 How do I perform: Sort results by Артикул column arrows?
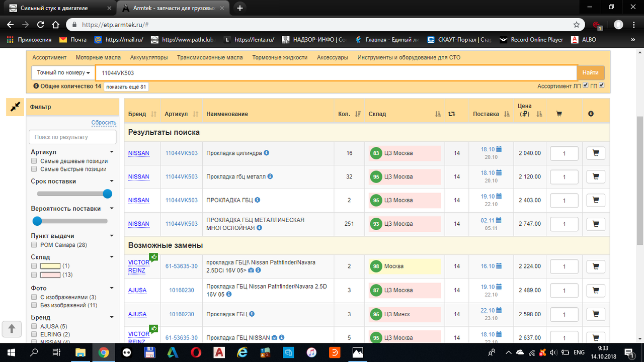(196, 114)
